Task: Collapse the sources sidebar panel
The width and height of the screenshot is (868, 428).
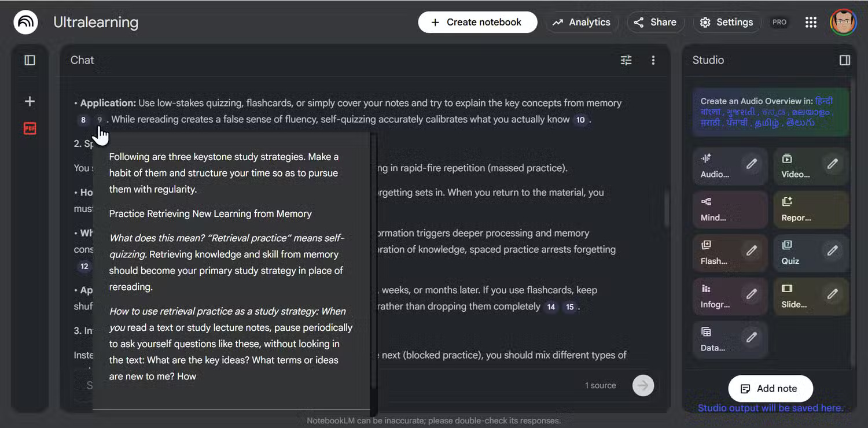Action: tap(30, 60)
